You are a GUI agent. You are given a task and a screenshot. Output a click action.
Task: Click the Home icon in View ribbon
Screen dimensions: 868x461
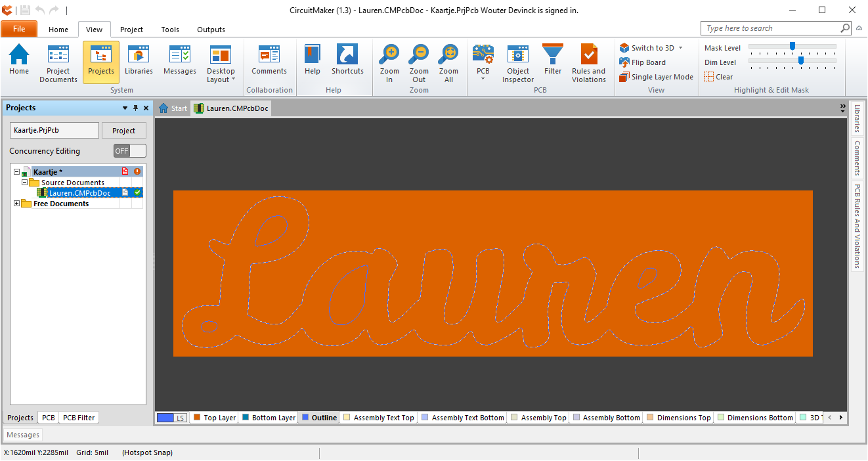[x=19, y=60]
